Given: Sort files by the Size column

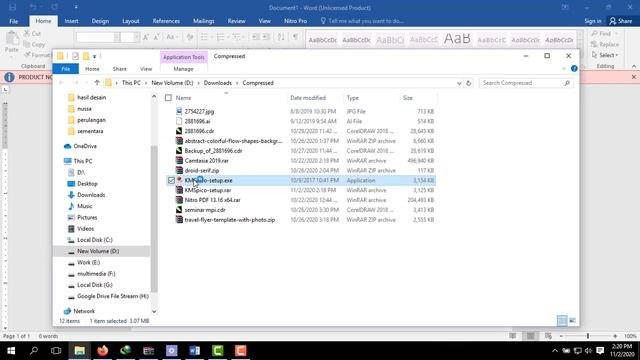Looking at the screenshot, I should point(407,98).
